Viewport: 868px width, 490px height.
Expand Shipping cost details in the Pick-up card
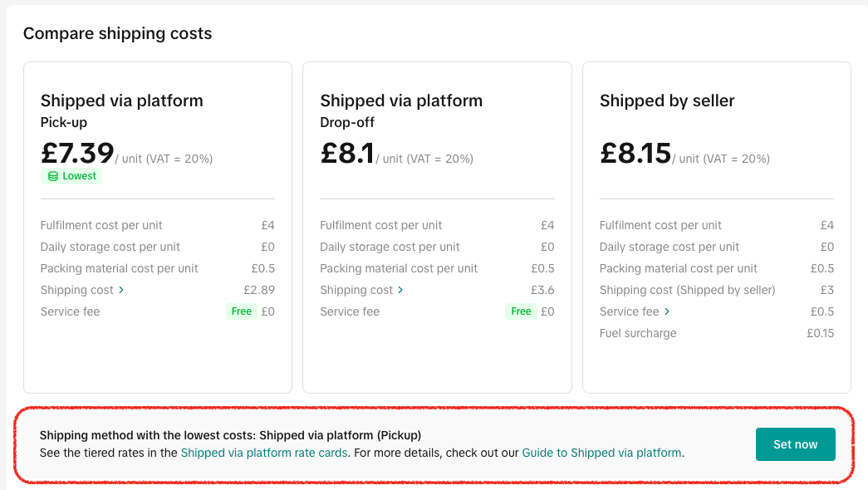click(x=121, y=290)
